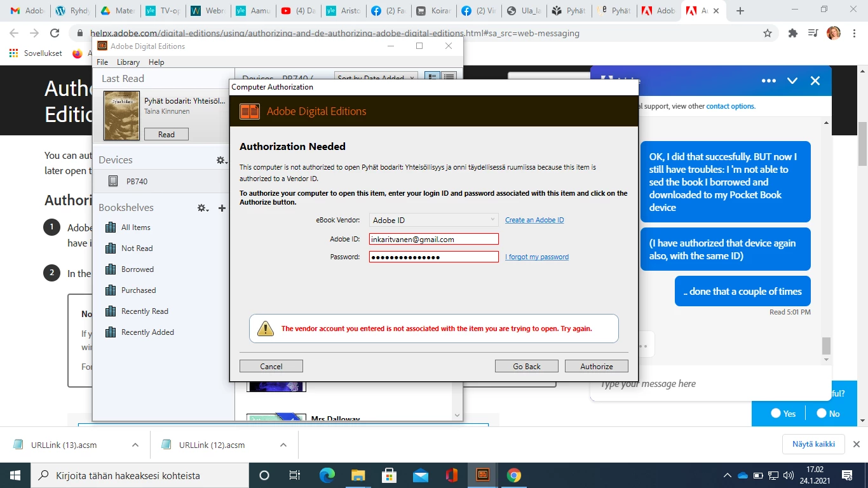Click Näytä kaikki downloads button
Screen dimensions: 868x488
click(813, 444)
